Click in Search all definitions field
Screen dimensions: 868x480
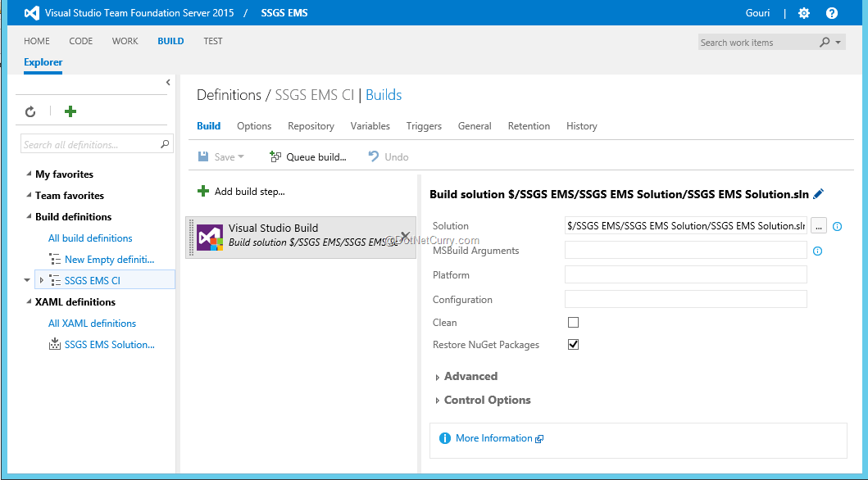click(x=97, y=144)
